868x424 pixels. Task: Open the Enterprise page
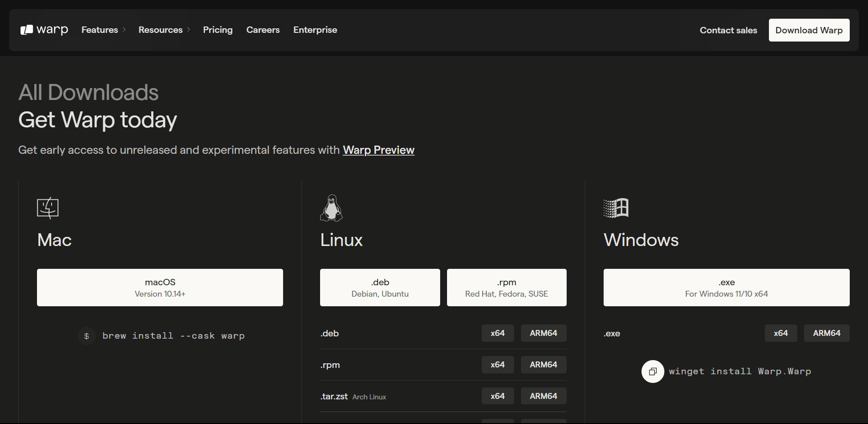(x=315, y=30)
